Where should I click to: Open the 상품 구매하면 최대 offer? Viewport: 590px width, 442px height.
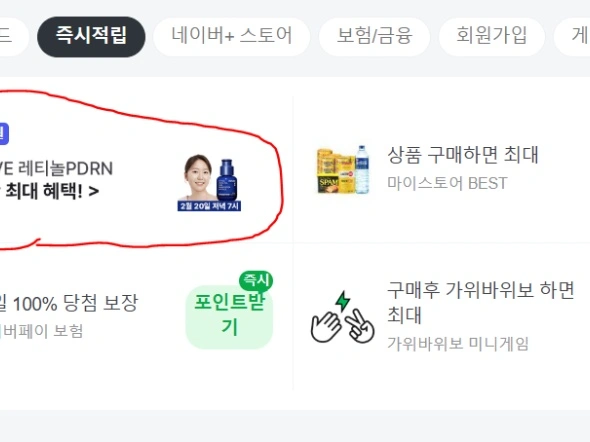coord(463,155)
